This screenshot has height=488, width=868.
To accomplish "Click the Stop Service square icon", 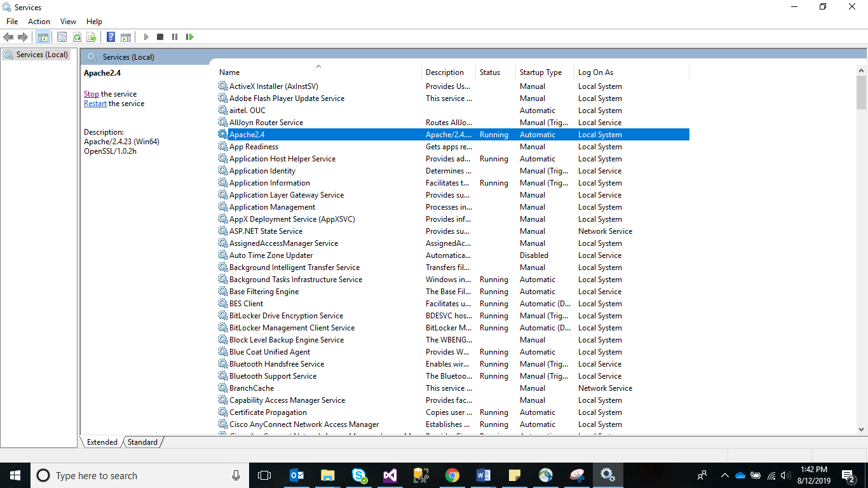I will pyautogui.click(x=160, y=37).
